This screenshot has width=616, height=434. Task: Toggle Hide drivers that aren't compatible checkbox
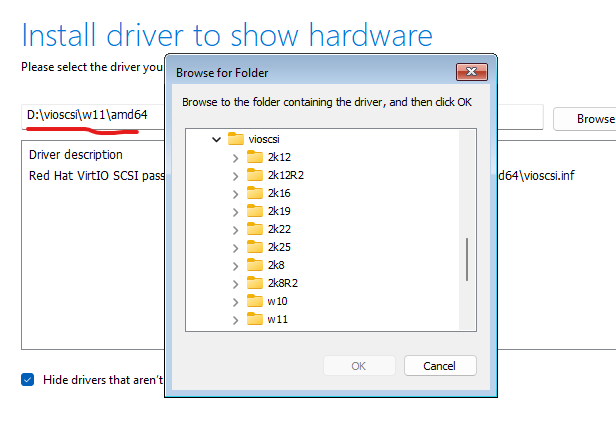(x=28, y=380)
